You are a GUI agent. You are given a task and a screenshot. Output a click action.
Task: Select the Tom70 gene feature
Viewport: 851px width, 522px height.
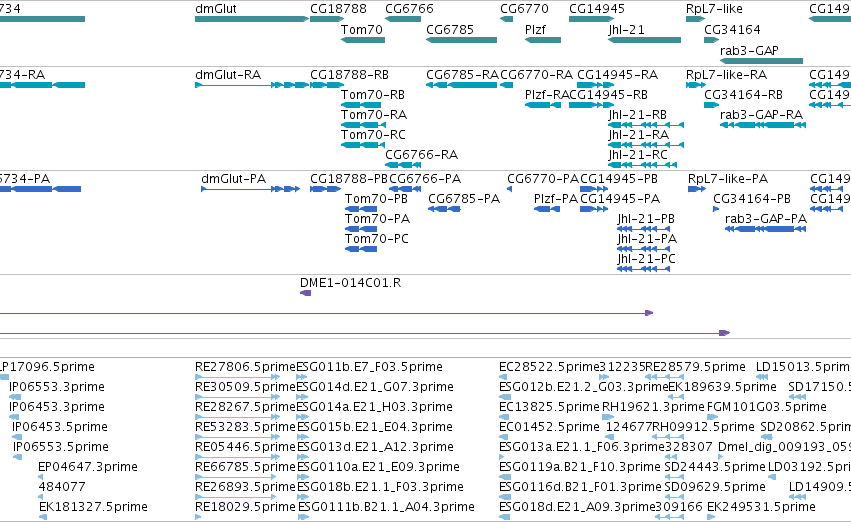[363, 40]
